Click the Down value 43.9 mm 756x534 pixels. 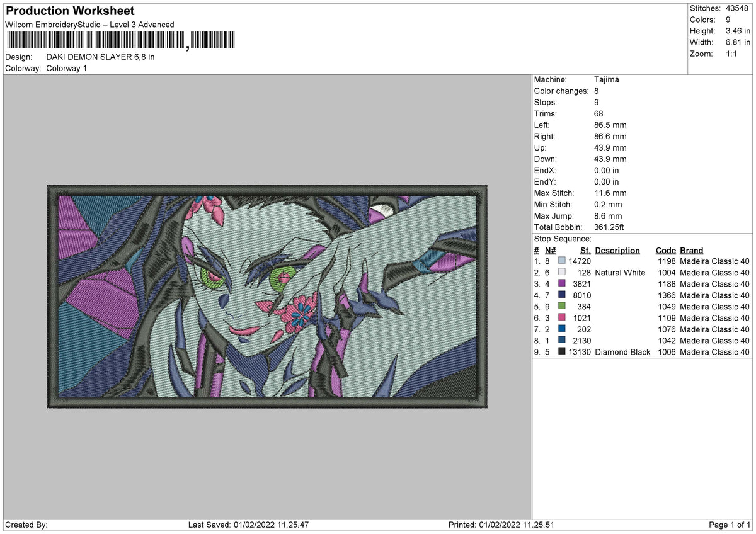coord(610,159)
